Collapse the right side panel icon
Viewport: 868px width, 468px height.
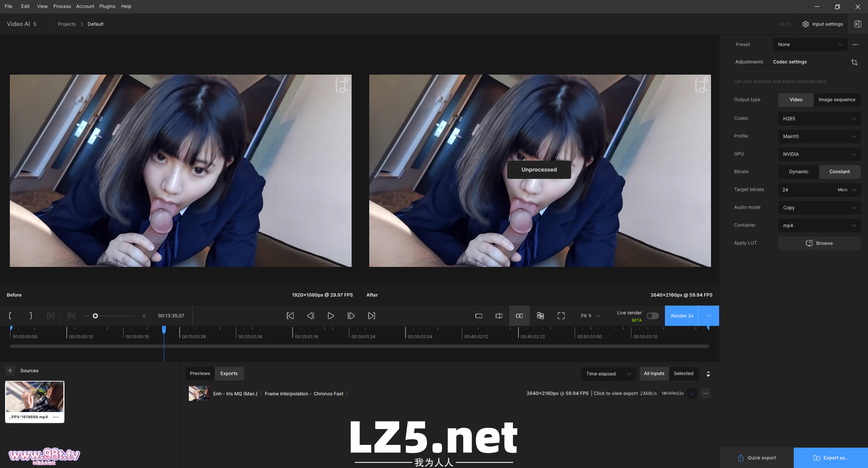click(857, 24)
